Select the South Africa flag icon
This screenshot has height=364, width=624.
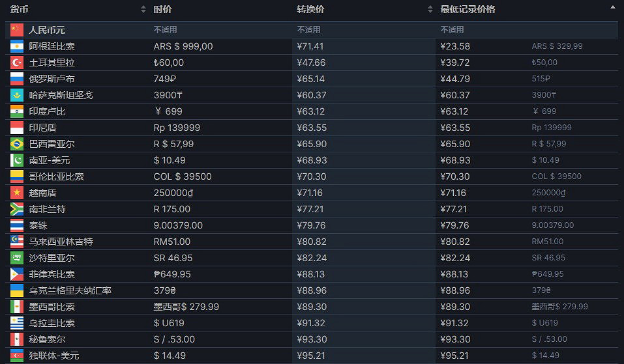click(x=17, y=209)
